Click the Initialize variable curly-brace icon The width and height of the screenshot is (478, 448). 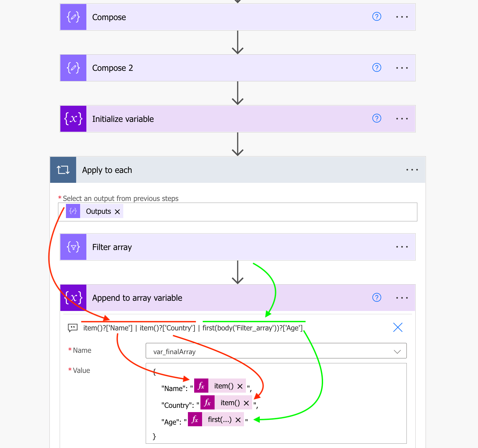(73, 119)
